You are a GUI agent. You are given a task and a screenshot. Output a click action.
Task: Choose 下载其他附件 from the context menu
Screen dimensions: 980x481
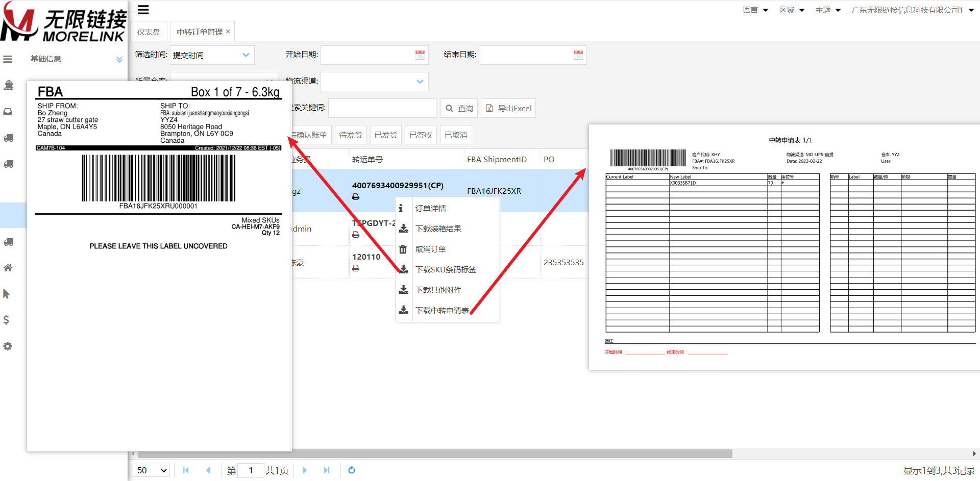coord(447,290)
